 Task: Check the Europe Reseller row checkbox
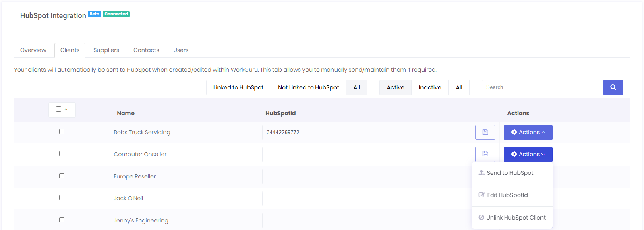pyautogui.click(x=62, y=176)
